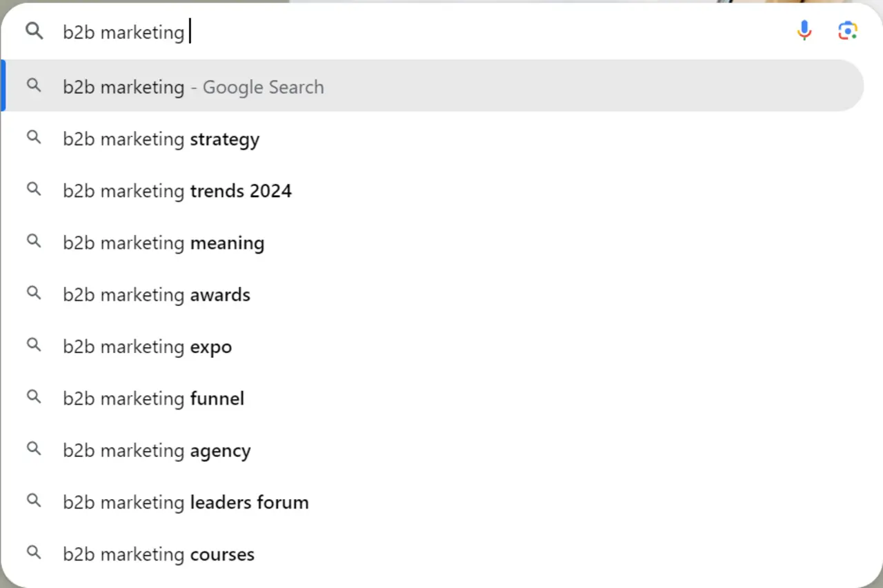Click the voice search microphone icon
883x588 pixels.
click(804, 30)
